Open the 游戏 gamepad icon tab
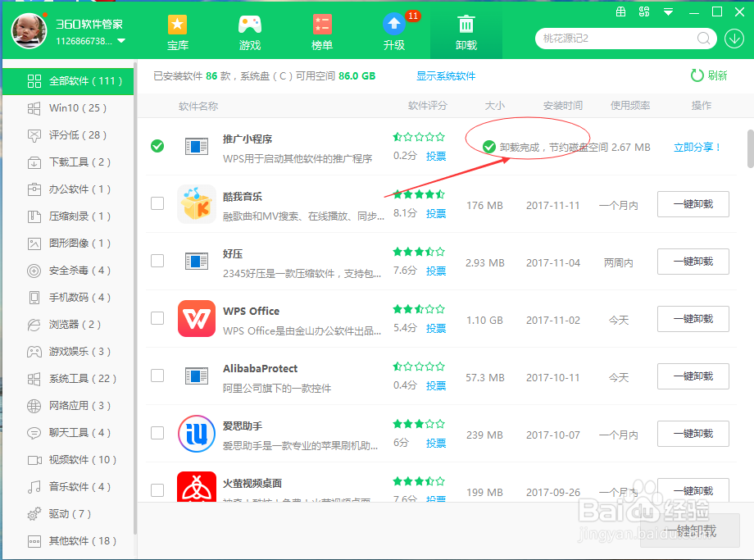This screenshot has height=560, width=754. [250, 32]
